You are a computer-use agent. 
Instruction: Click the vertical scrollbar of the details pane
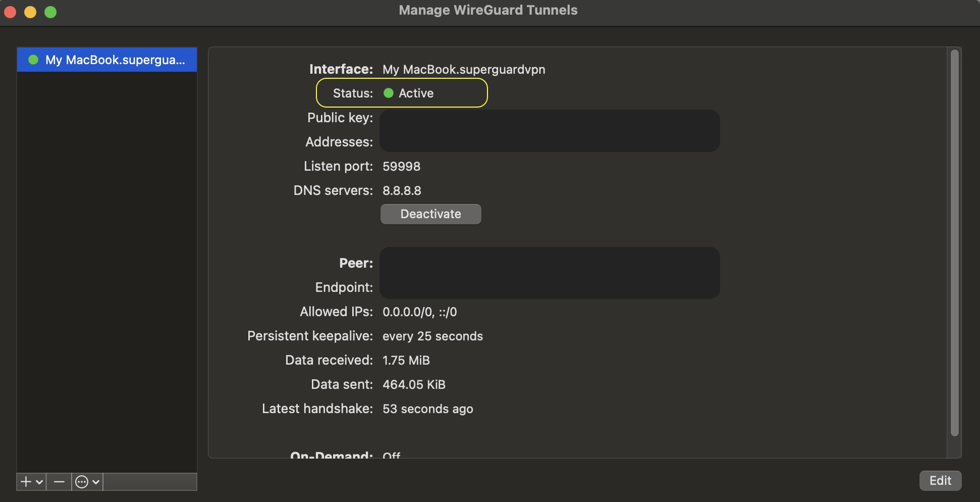point(954,242)
